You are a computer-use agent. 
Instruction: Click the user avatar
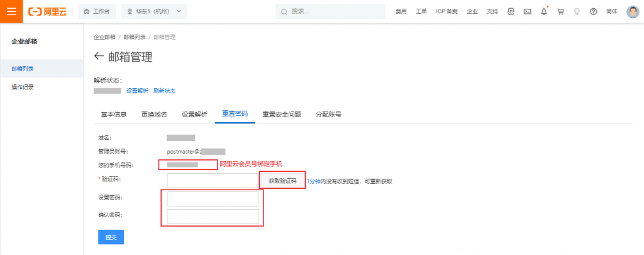point(633,11)
